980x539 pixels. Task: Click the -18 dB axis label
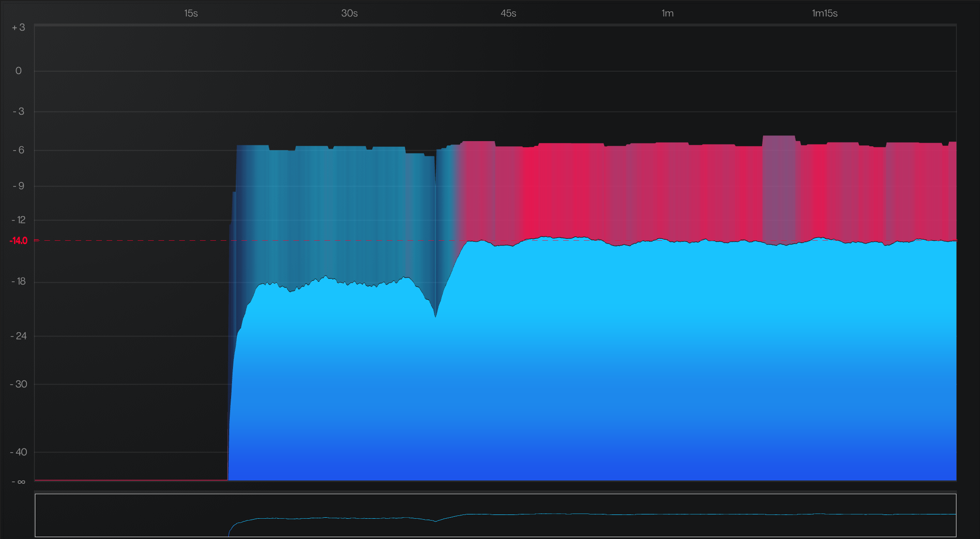pyautogui.click(x=18, y=281)
